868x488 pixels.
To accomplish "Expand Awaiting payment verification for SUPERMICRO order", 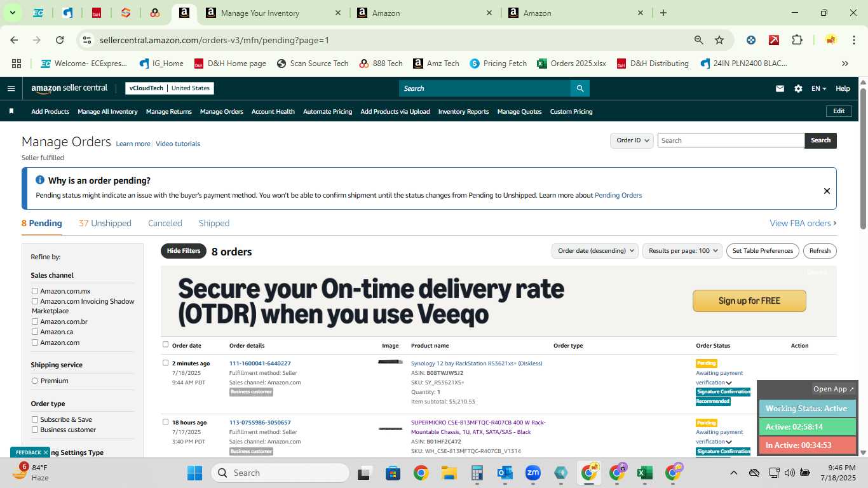I will click(x=728, y=442).
